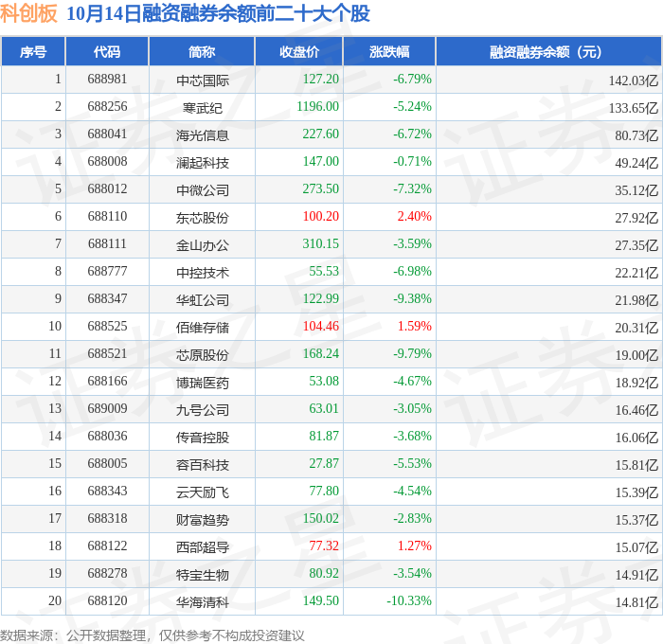Click red change percentage 1.27%
The image size is (663, 644).
click(415, 546)
